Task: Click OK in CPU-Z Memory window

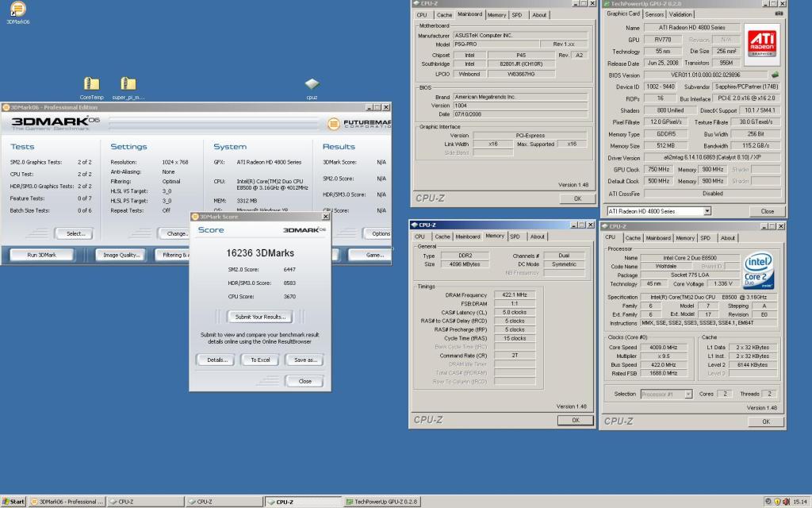Action: pyautogui.click(x=576, y=421)
